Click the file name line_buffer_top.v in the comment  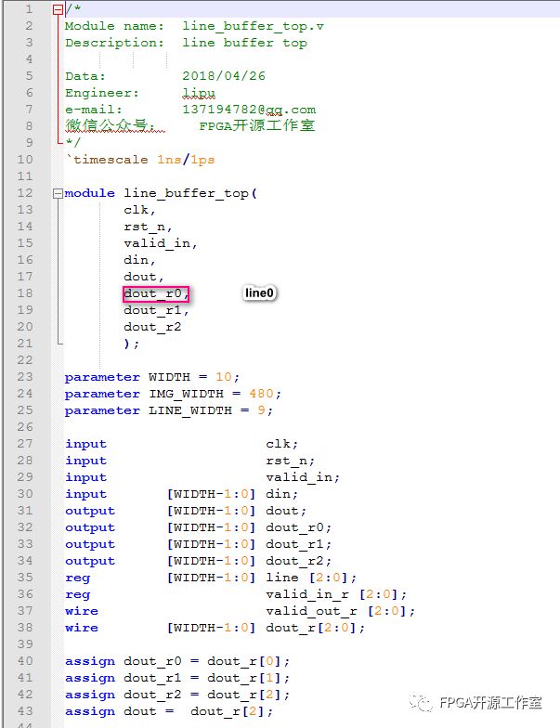tap(253, 26)
